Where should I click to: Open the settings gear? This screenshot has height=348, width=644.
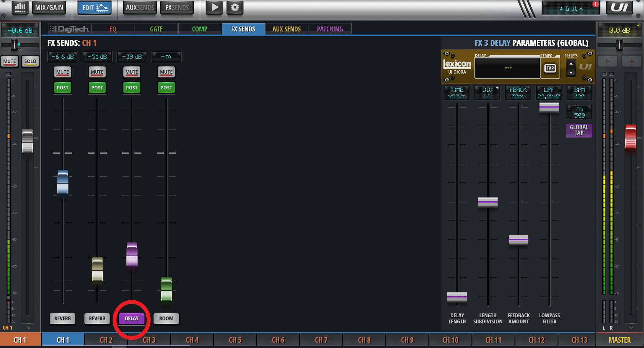235,7
